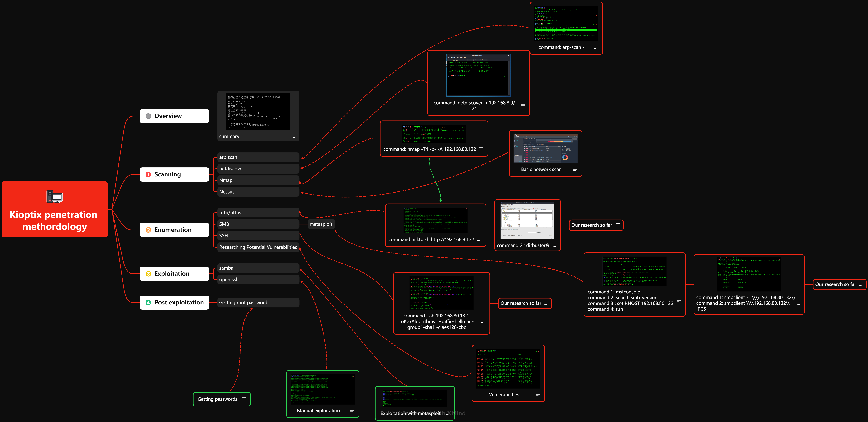Open the dirbuster screenshot thumbnail
Screen dimensions: 868x422
[x=527, y=220]
